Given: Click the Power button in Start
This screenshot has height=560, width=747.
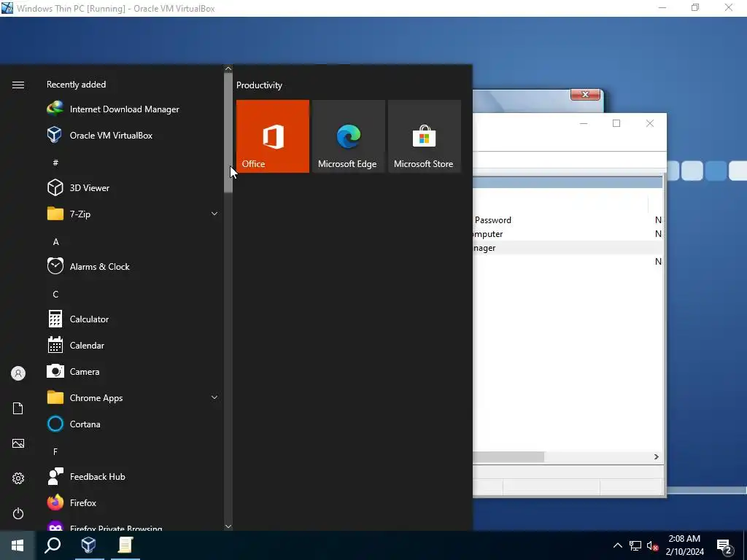Looking at the screenshot, I should tap(18, 513).
